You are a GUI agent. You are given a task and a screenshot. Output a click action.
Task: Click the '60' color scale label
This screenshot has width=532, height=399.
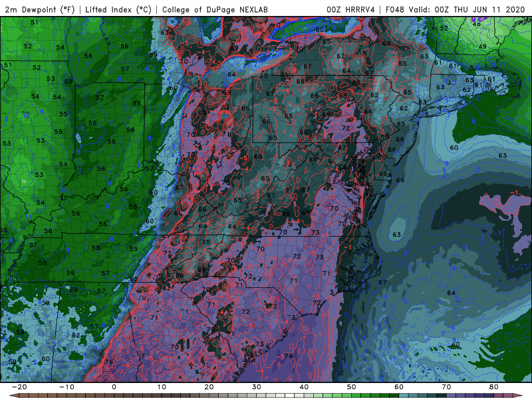click(399, 387)
